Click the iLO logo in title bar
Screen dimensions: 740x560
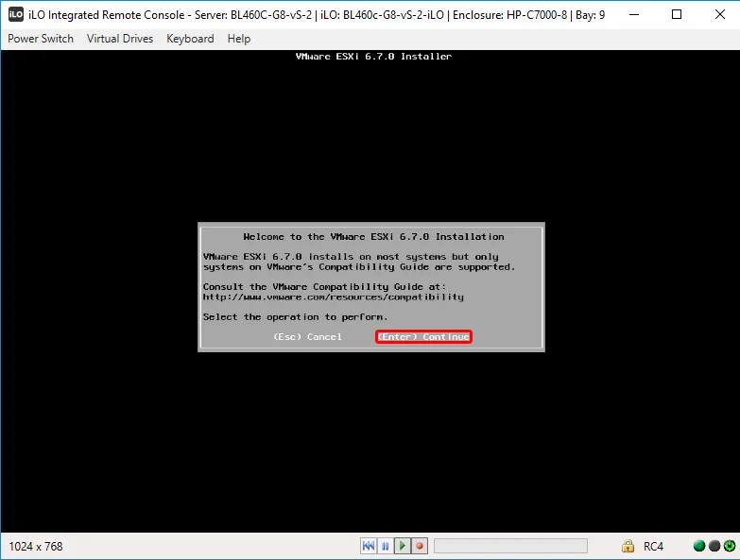(x=15, y=14)
